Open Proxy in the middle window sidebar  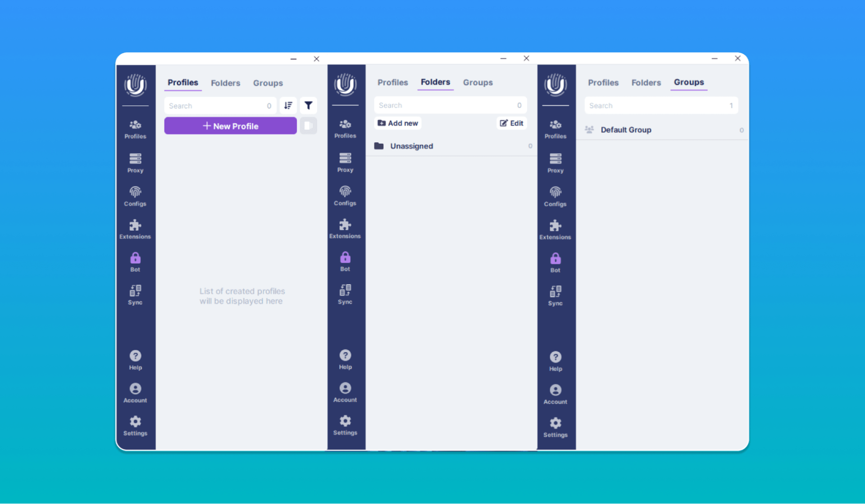click(345, 163)
